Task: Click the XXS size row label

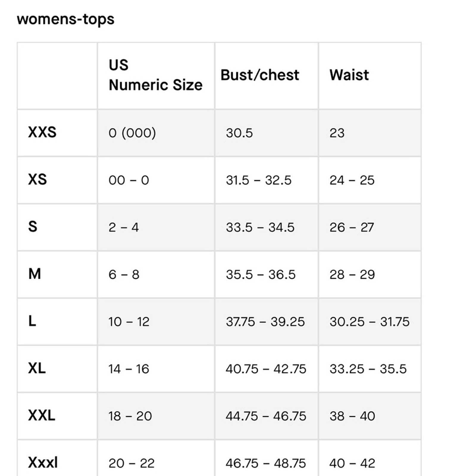Action: click(x=42, y=132)
